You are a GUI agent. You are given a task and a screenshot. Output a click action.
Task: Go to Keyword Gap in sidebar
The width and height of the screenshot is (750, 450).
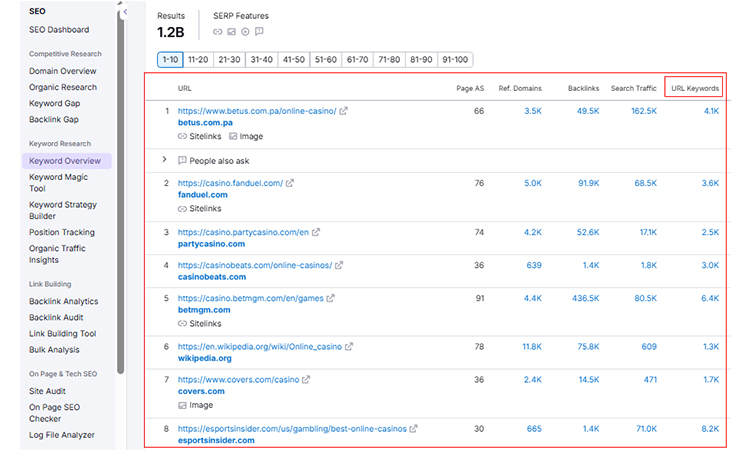tap(55, 103)
